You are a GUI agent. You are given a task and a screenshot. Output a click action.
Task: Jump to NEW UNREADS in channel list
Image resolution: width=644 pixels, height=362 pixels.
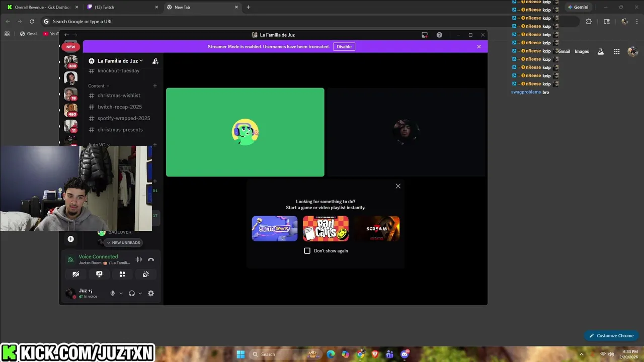tap(123, 242)
